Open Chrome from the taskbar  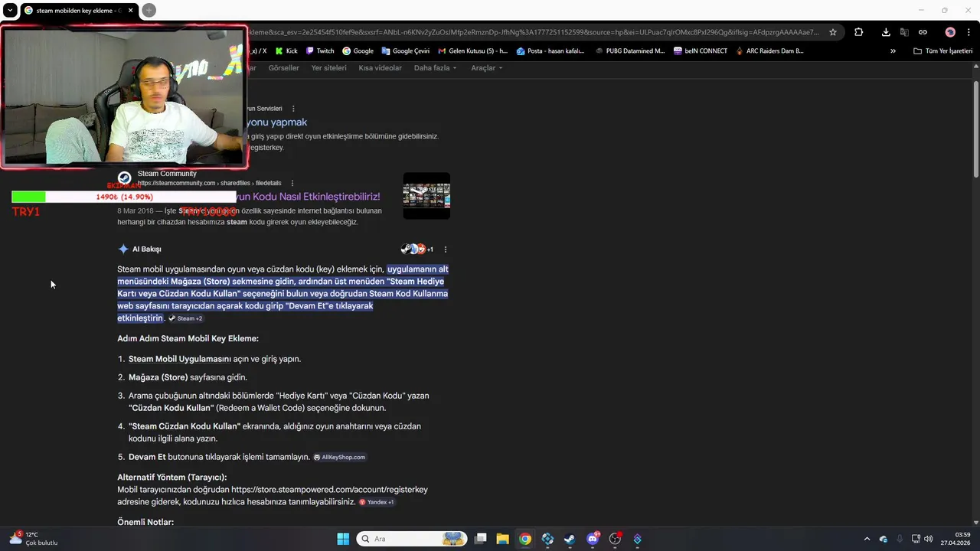[x=524, y=539]
